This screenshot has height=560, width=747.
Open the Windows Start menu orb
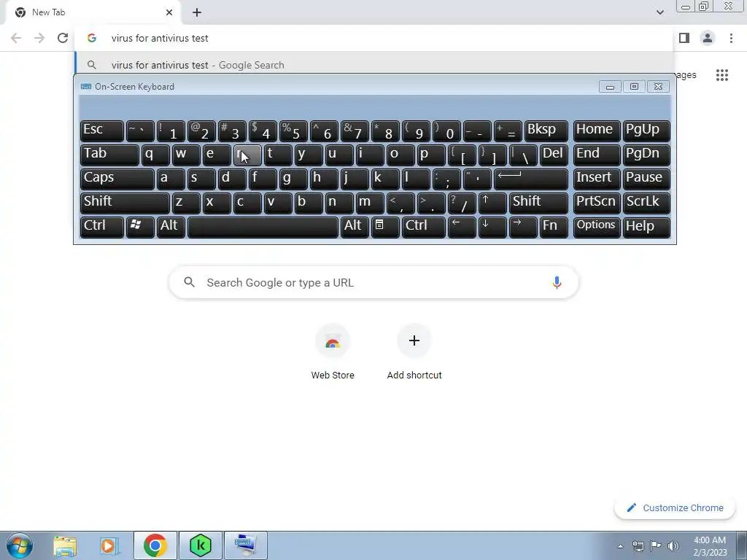pyautogui.click(x=19, y=545)
